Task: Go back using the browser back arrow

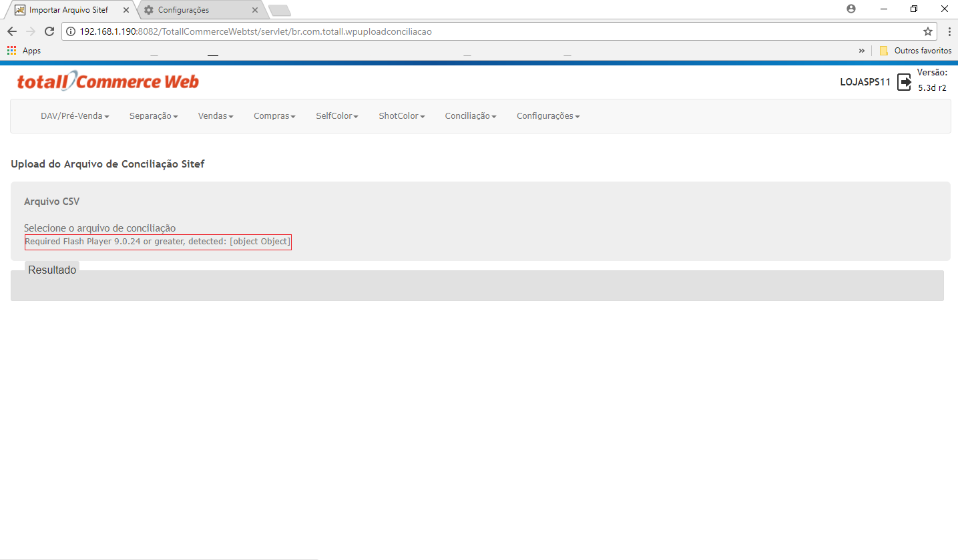Action: tap(12, 31)
